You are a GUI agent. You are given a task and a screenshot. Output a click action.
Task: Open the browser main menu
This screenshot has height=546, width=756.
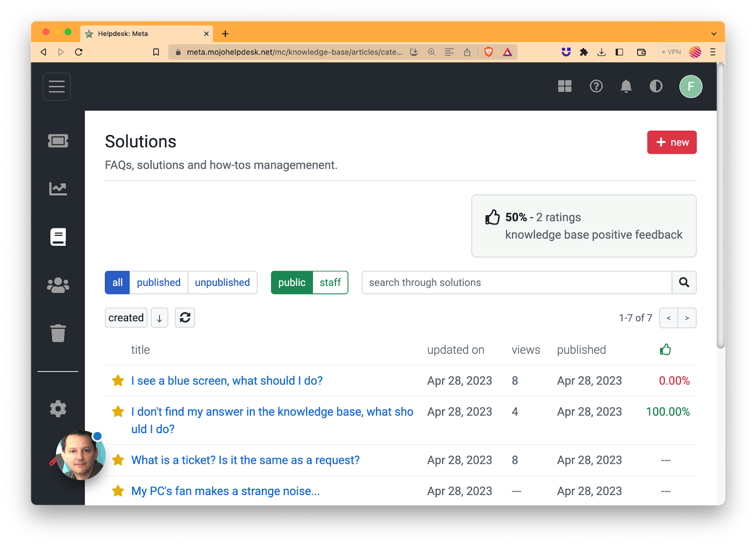click(713, 52)
